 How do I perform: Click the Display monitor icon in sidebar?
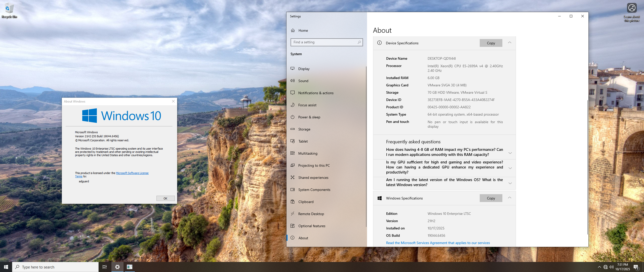coord(293,69)
